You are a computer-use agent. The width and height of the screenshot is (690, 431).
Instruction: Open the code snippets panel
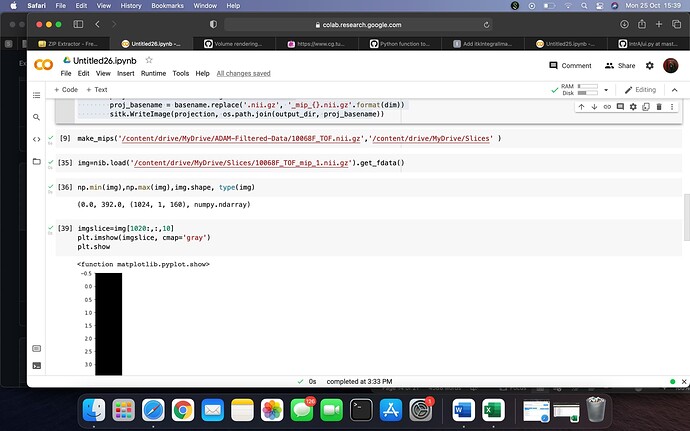pyautogui.click(x=37, y=139)
